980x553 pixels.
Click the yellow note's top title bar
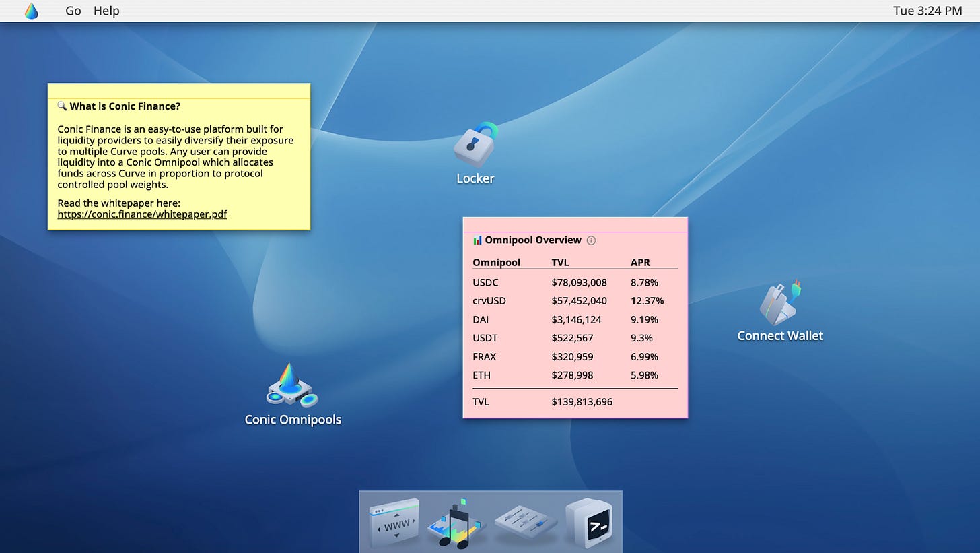click(x=179, y=90)
